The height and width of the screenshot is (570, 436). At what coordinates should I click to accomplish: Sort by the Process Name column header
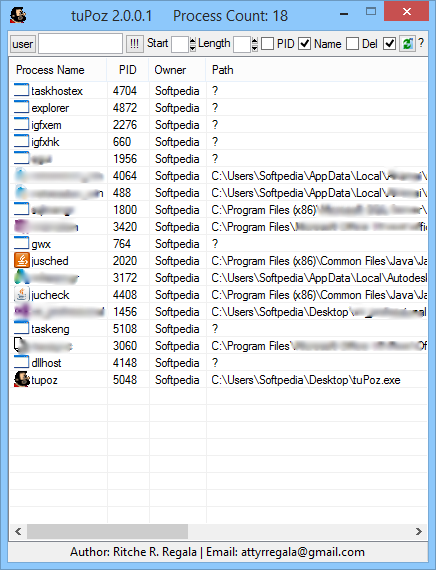pos(58,70)
